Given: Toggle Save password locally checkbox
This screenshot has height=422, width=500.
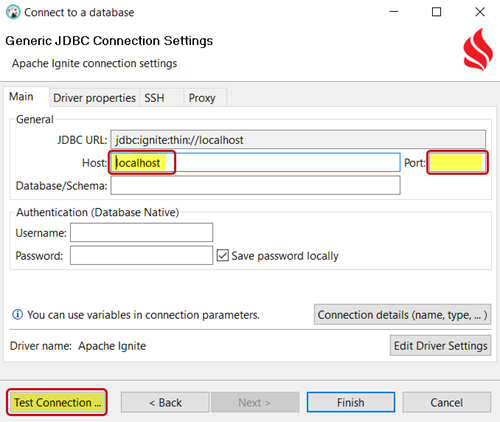Looking at the screenshot, I should (222, 256).
